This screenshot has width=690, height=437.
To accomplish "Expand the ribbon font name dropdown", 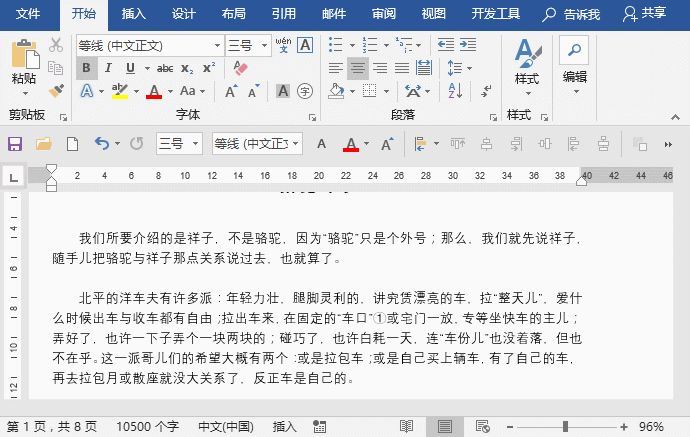I will (218, 46).
